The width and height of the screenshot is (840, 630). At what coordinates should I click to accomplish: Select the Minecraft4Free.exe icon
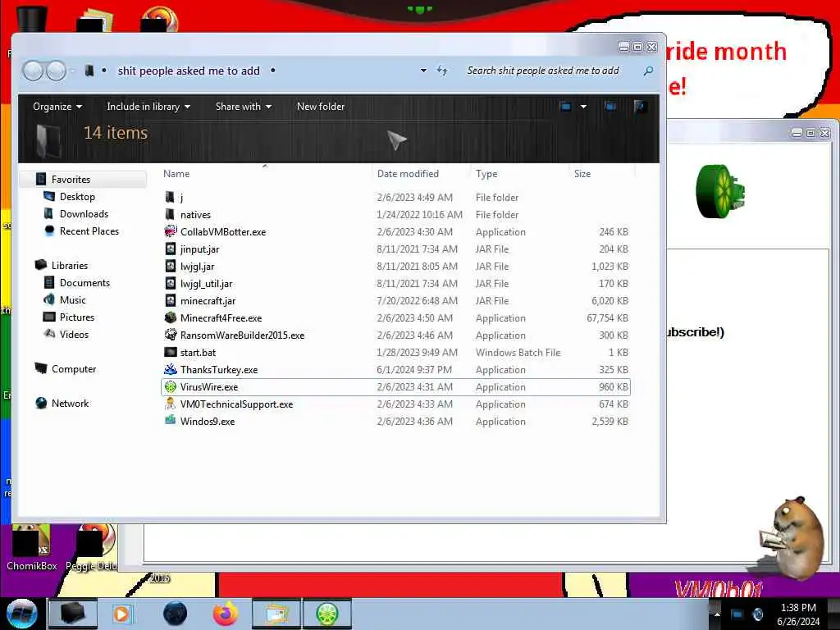(x=171, y=317)
